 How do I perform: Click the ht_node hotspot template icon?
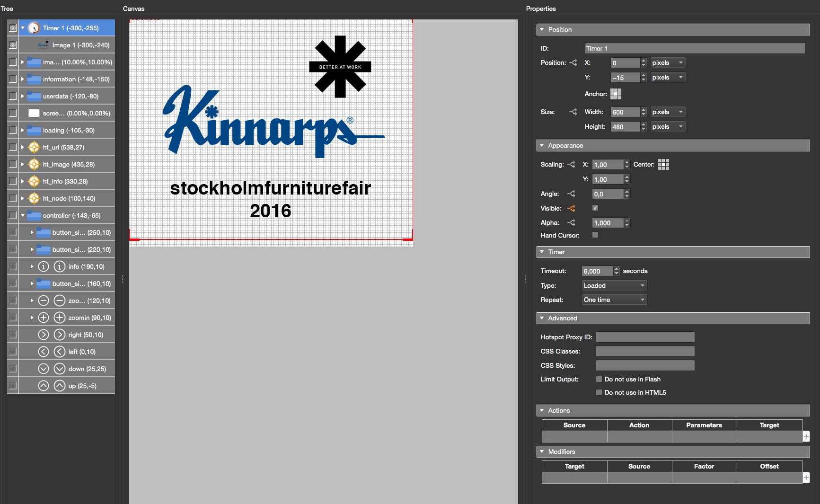(34, 198)
